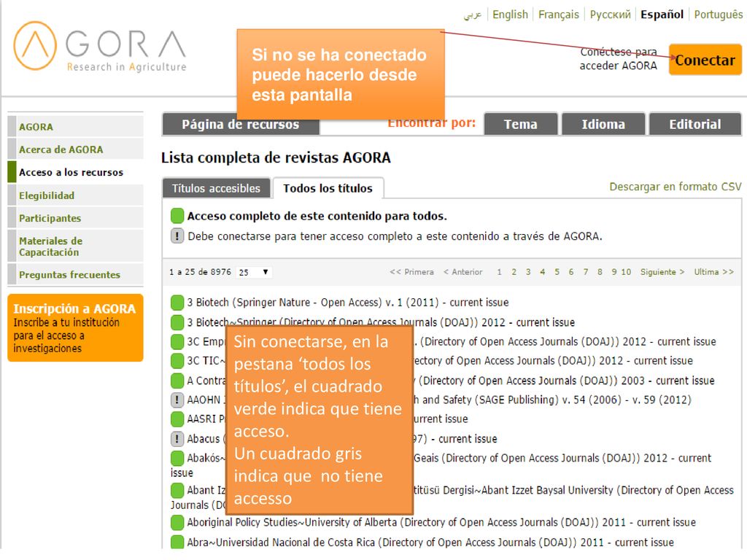Image resolution: width=747 pixels, height=560 pixels.
Task: Go to results page 2
Action: (514, 272)
